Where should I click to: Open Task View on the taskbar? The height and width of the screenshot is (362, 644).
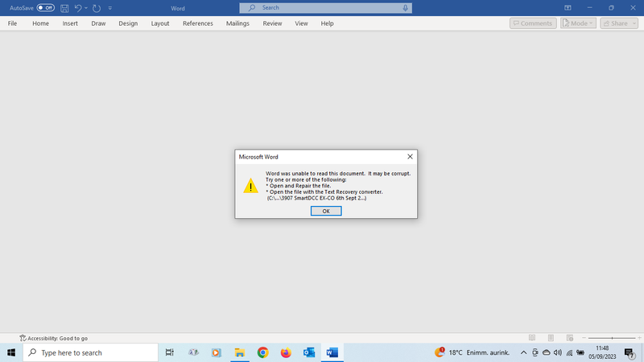coord(169,352)
